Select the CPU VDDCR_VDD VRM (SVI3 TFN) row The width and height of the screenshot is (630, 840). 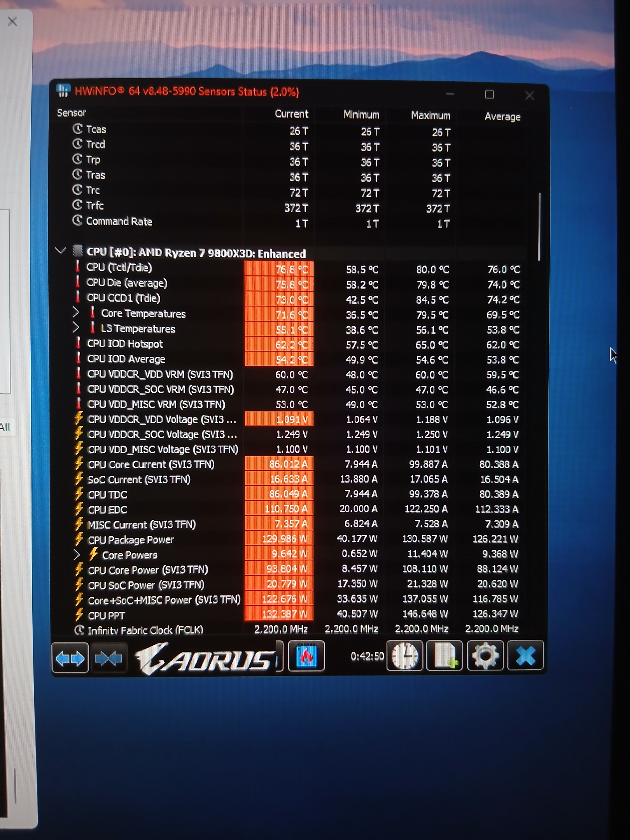click(x=297, y=374)
